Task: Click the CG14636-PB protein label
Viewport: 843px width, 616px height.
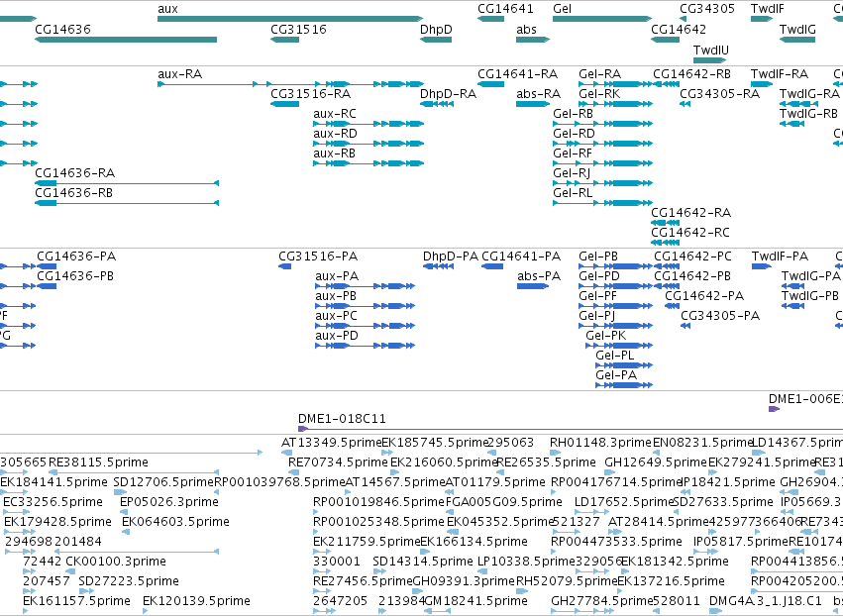Action: tap(75, 275)
